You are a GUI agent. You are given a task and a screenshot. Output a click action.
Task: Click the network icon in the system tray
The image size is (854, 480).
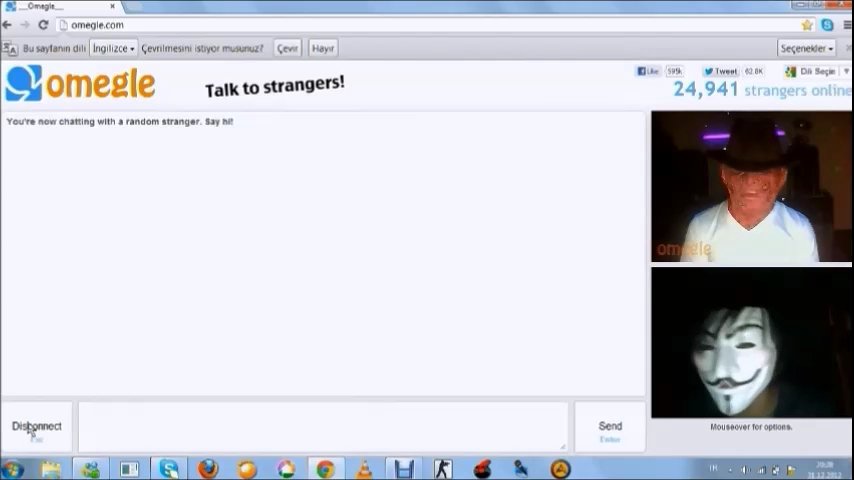pos(762,470)
